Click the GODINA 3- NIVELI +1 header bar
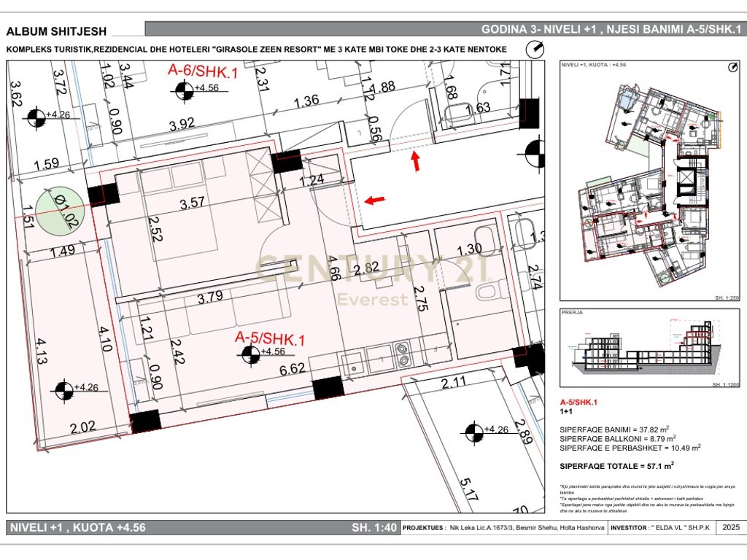This screenshot has height=560, width=747. click(446, 28)
